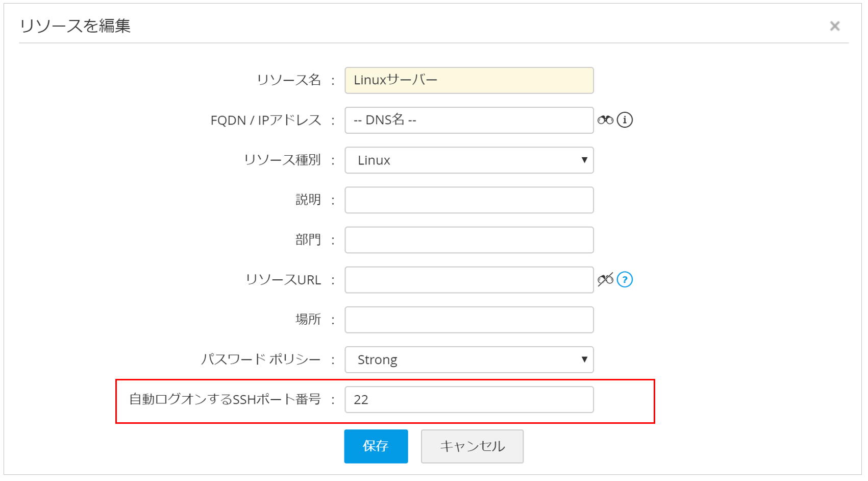Click the crossed-out binoculars icon beside リソースURL
Screen dimensions: 868x481
[x=605, y=280]
